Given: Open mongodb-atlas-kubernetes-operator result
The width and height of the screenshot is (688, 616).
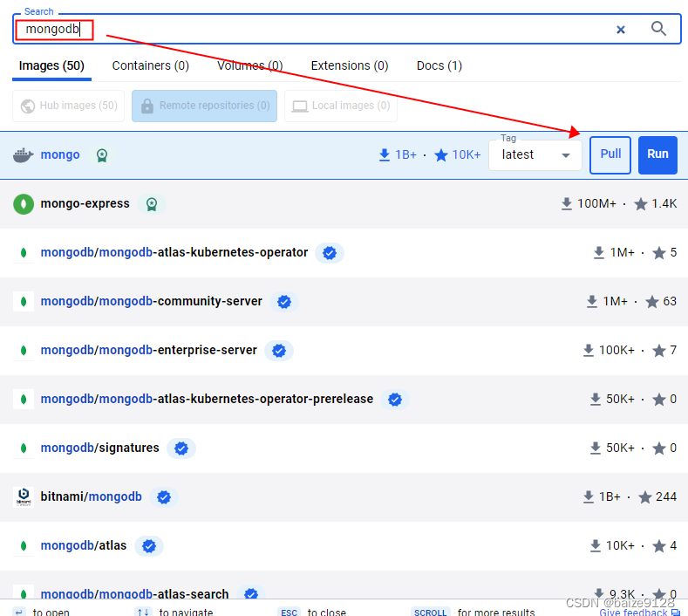Looking at the screenshot, I should (174, 252).
